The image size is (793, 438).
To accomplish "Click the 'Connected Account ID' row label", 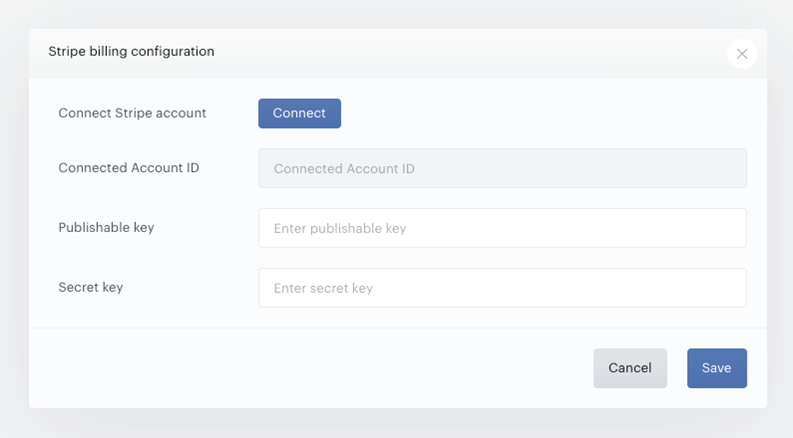I will [x=129, y=168].
